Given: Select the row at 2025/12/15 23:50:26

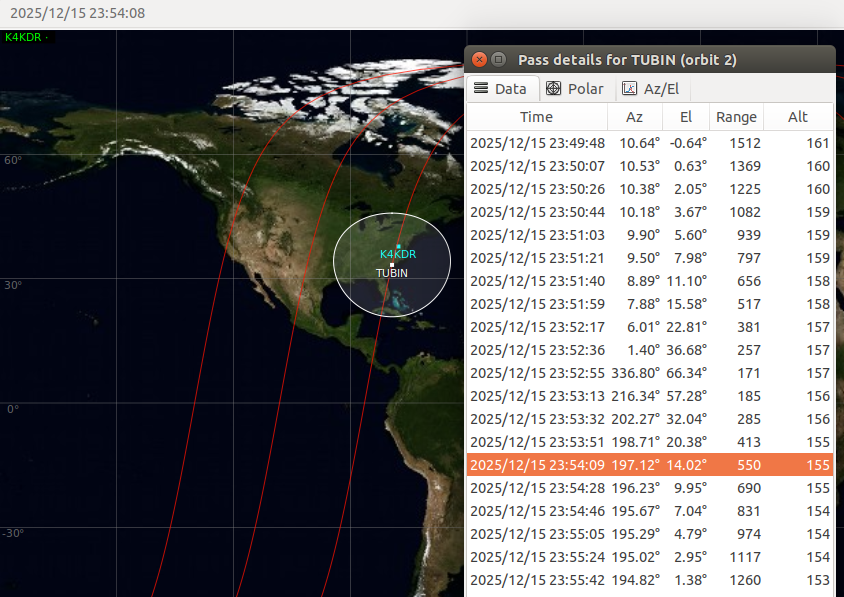Looking at the screenshot, I should (x=650, y=189).
